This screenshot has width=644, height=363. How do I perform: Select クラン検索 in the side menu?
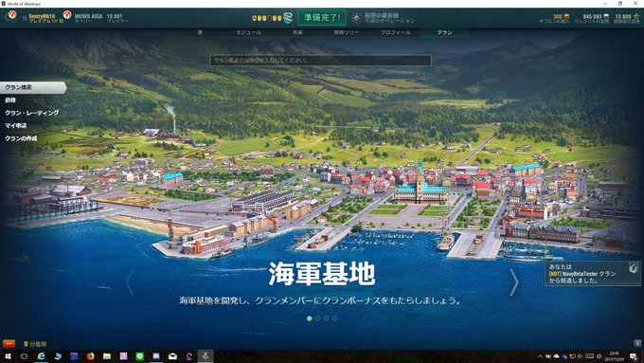pos(33,87)
